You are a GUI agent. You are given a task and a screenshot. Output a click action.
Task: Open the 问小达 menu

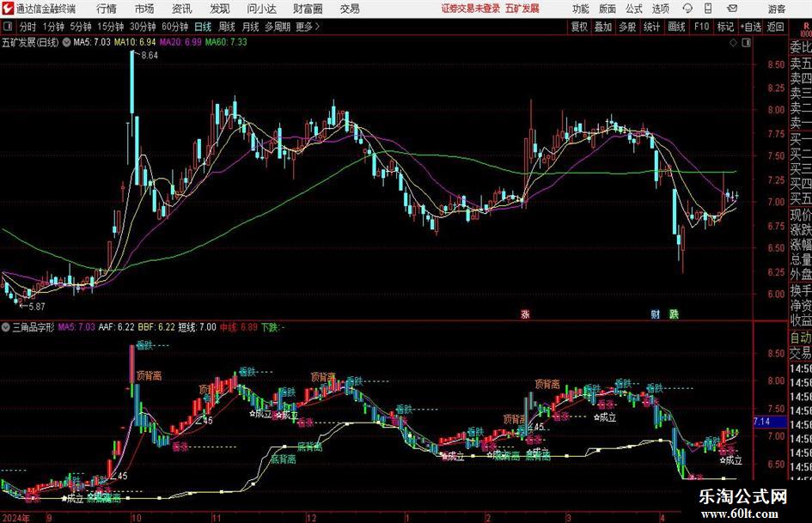point(261,9)
